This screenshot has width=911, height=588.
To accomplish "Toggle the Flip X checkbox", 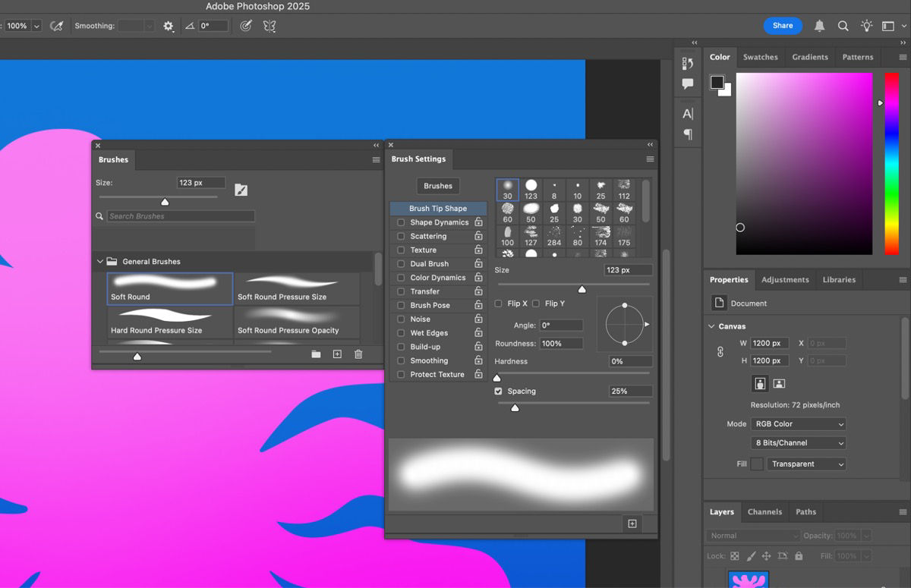I will (x=498, y=303).
